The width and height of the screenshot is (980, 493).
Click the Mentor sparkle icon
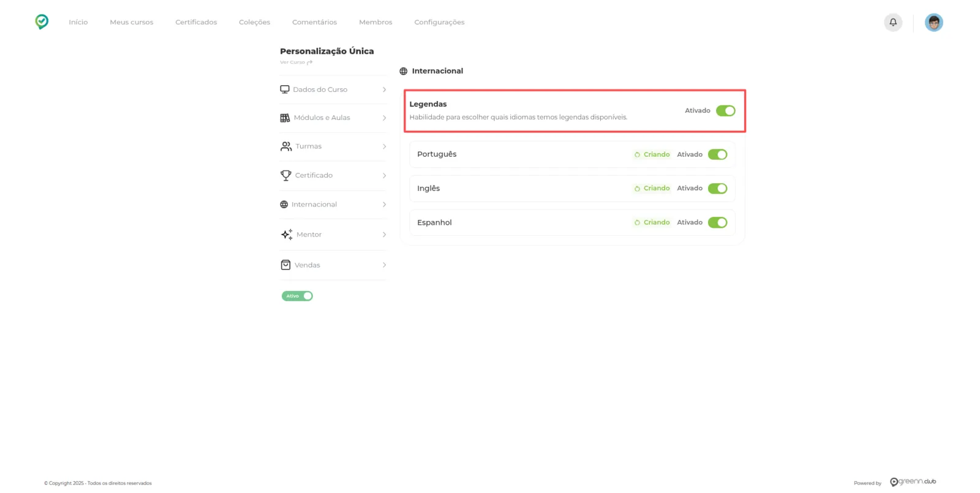point(287,235)
